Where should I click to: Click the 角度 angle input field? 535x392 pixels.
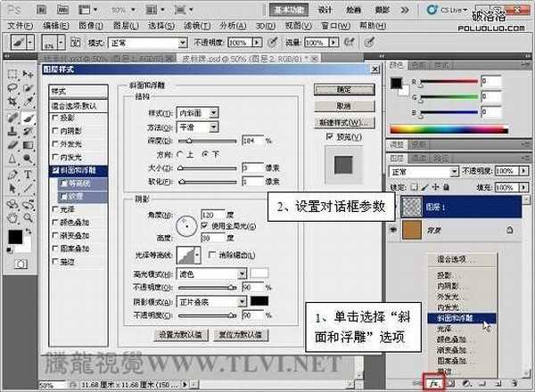click(213, 215)
